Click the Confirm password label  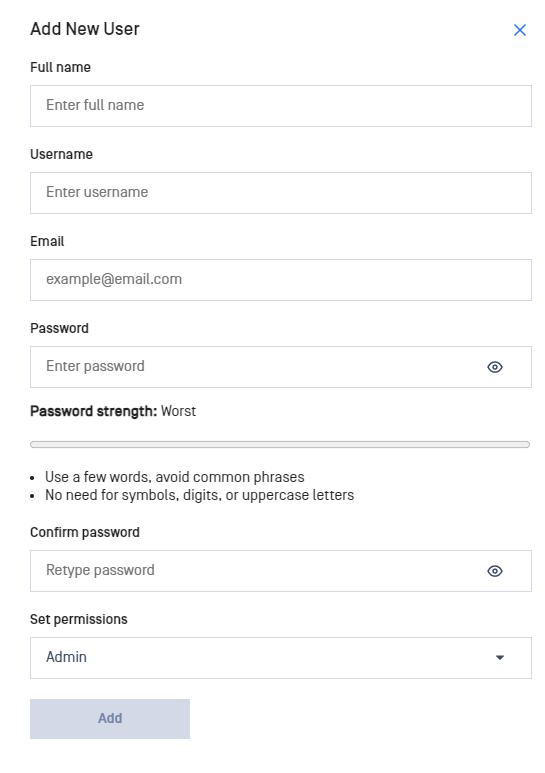tap(85, 532)
